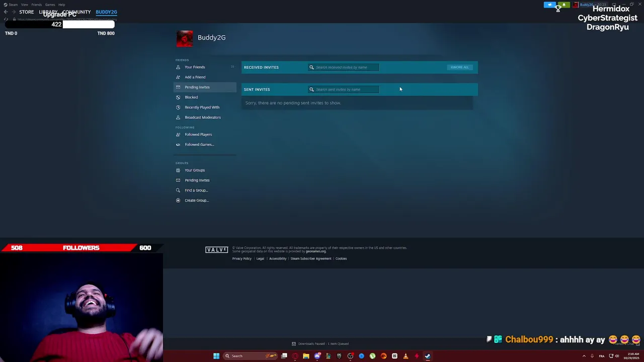This screenshot has height=362, width=644.
Task: Open the Friends menu
Action: [x=37, y=5]
